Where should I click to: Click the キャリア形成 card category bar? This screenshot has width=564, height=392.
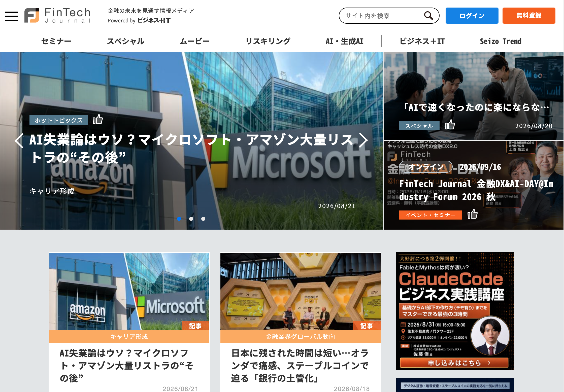tap(129, 336)
